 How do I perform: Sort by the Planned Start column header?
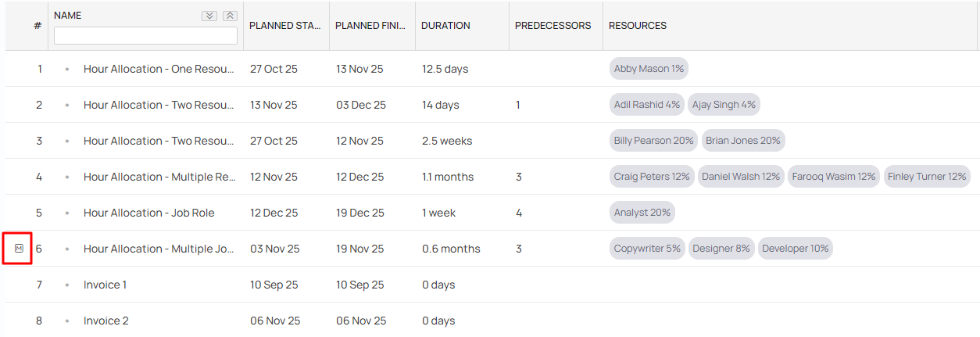tap(285, 26)
